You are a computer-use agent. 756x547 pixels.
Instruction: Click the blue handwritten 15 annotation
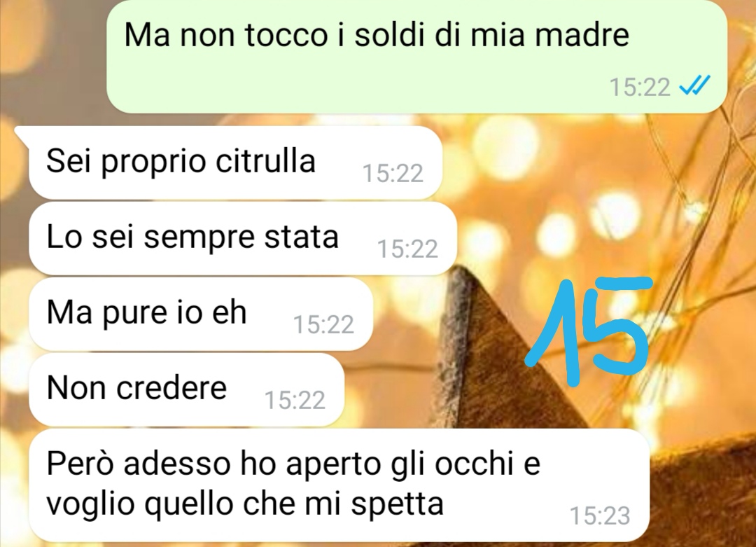coord(588,331)
